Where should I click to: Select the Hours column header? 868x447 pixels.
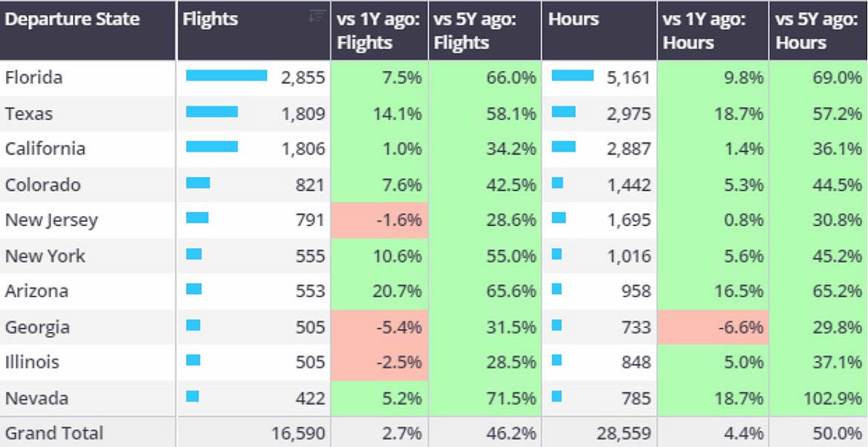click(x=574, y=19)
